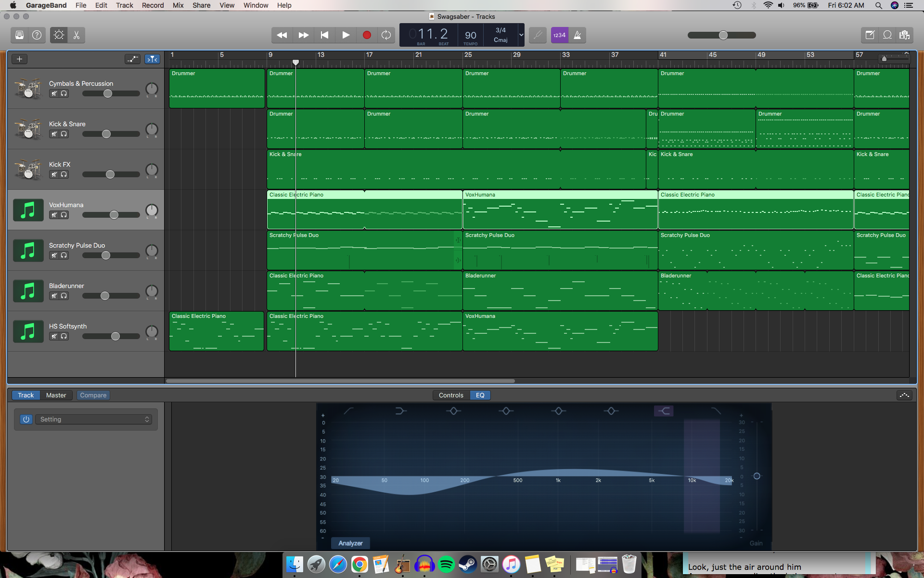Open Spotify from the Dock

(x=446, y=564)
